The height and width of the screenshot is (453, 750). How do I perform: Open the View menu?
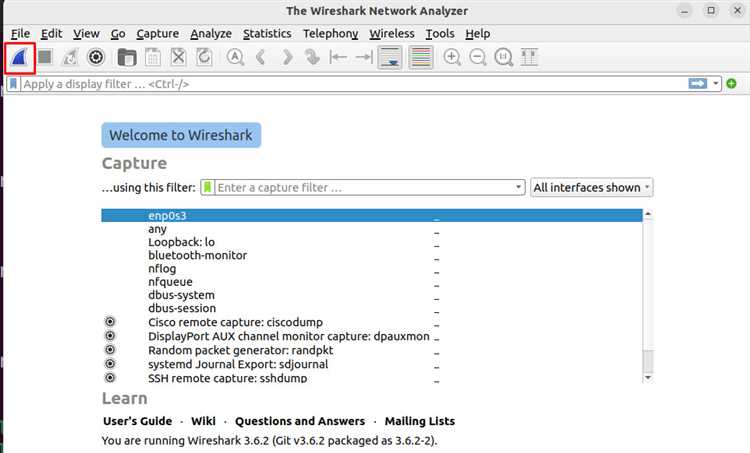click(x=86, y=34)
